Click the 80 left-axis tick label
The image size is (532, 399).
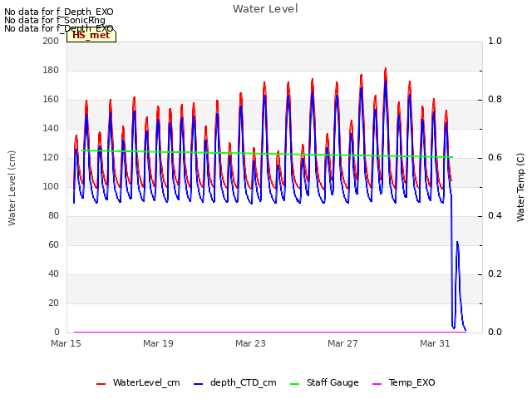pos(53,216)
